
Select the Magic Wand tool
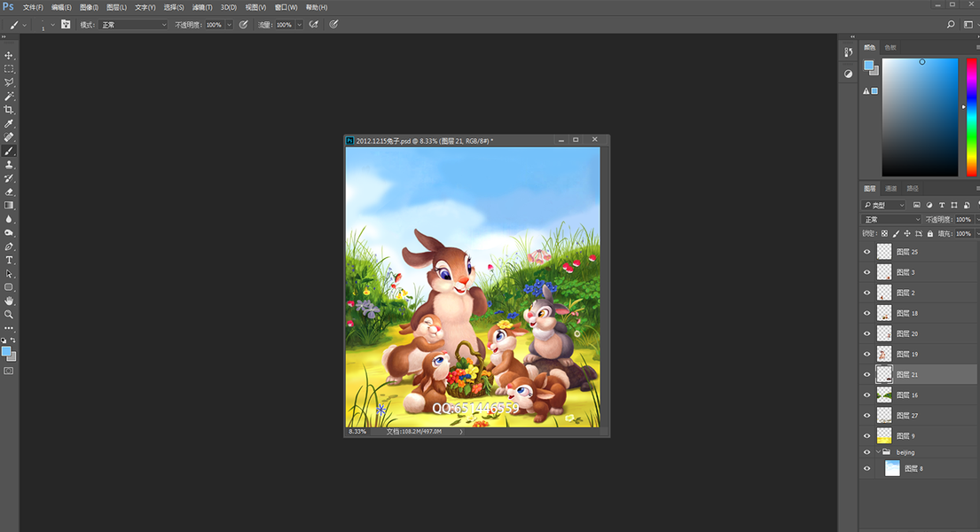(x=9, y=97)
